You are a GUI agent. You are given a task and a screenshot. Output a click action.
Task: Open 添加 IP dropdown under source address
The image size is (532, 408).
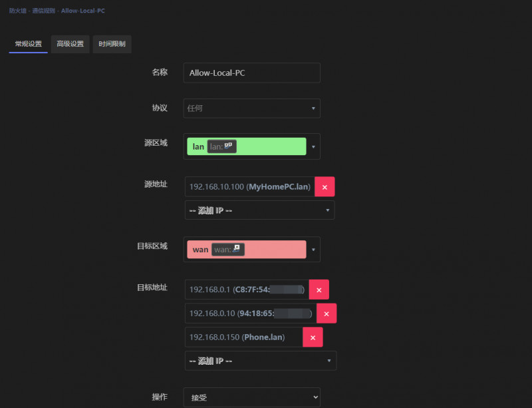coord(259,210)
